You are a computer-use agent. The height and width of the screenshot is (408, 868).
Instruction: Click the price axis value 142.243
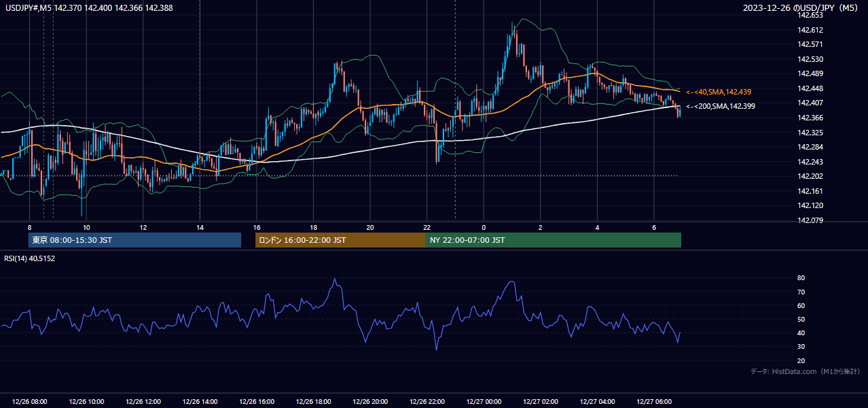tap(811, 162)
